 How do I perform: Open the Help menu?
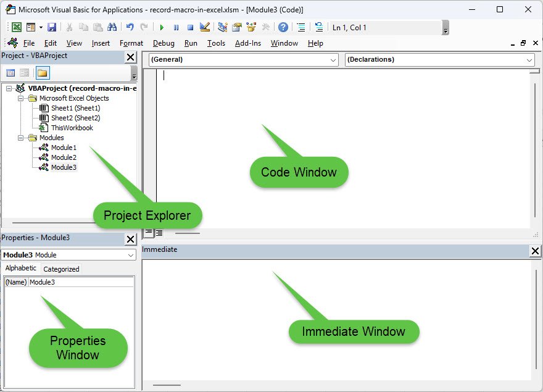pos(315,43)
